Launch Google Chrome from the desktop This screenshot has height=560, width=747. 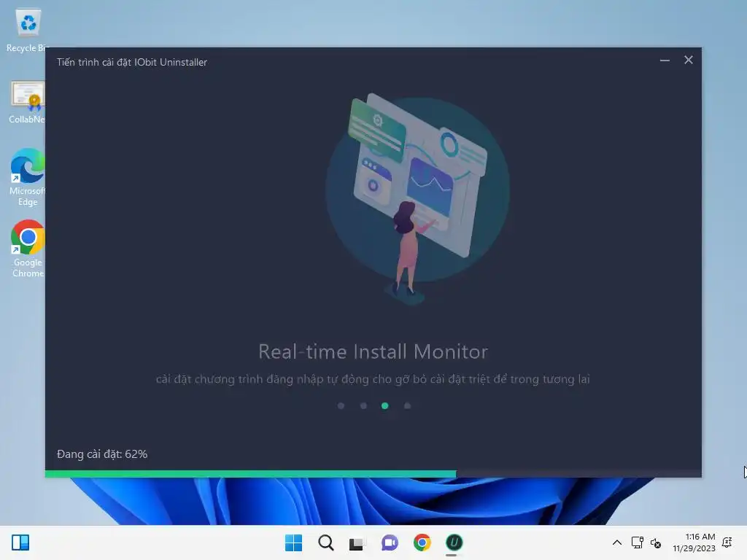coord(27,249)
